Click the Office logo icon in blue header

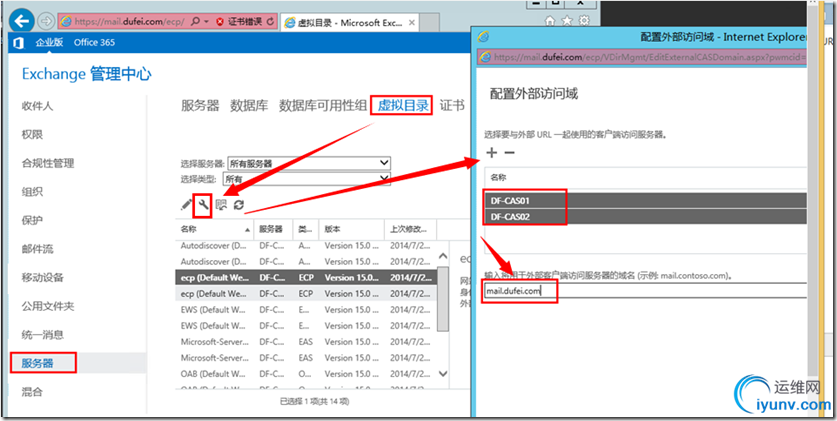19,43
